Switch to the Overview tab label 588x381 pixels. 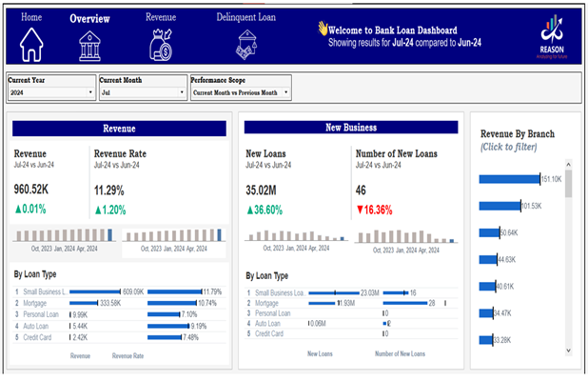90,18
